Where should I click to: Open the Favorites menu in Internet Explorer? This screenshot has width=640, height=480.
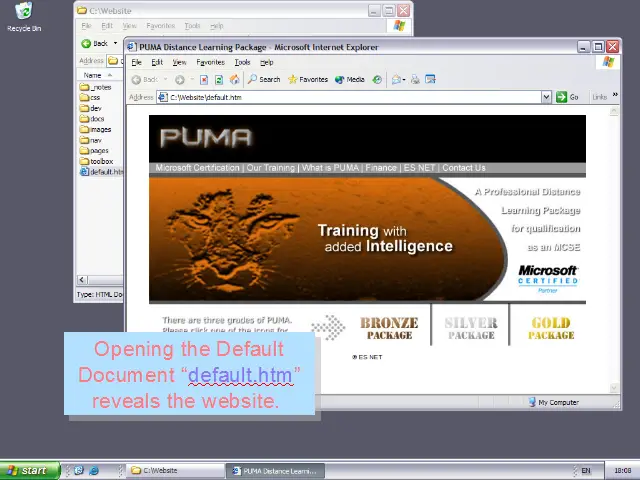pyautogui.click(x=211, y=62)
